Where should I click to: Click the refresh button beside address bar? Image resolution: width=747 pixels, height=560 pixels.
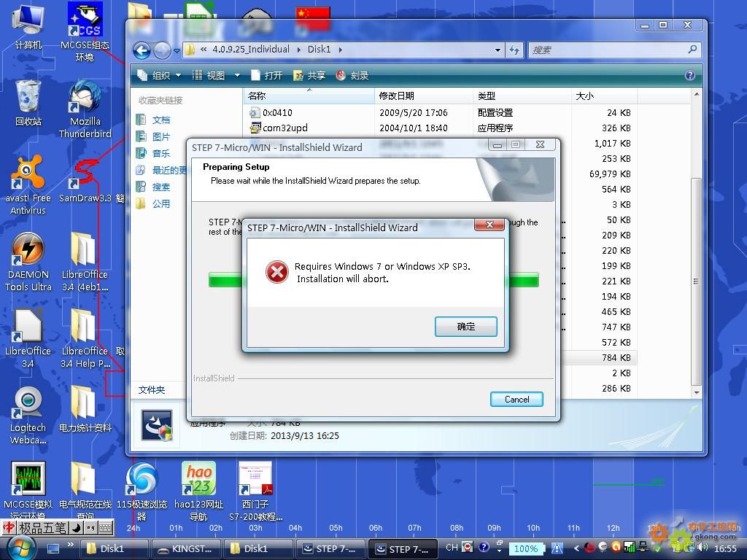[x=514, y=50]
